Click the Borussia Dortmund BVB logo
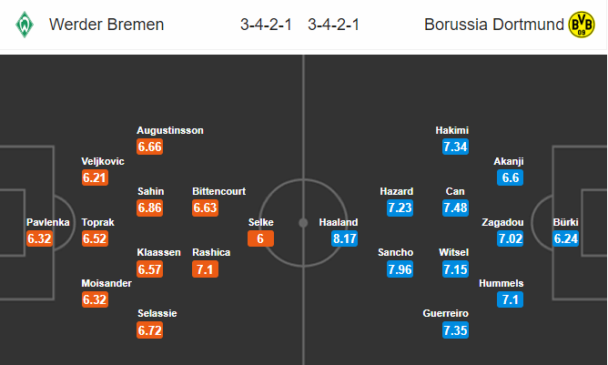 [x=581, y=24]
